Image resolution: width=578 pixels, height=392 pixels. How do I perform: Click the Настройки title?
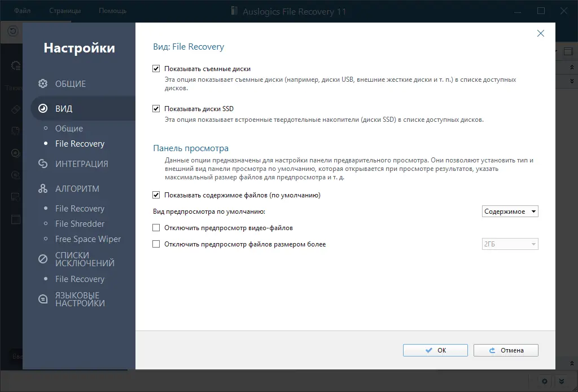tap(79, 48)
